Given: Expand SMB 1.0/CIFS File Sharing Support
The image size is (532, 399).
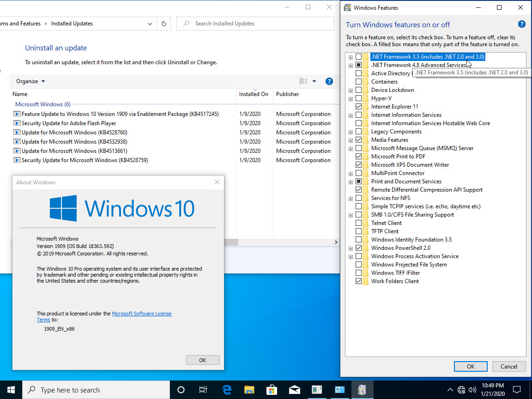Looking at the screenshot, I should (x=351, y=215).
